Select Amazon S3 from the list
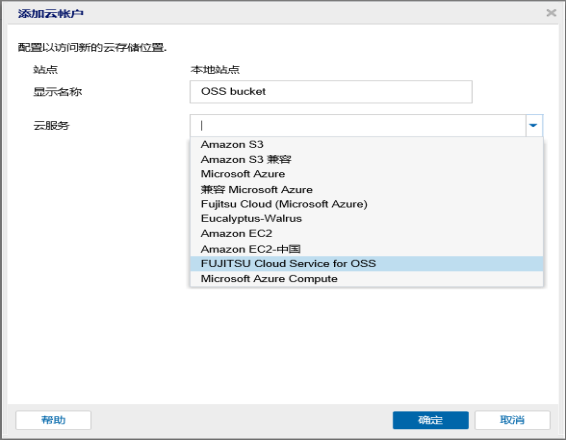 click(366, 144)
